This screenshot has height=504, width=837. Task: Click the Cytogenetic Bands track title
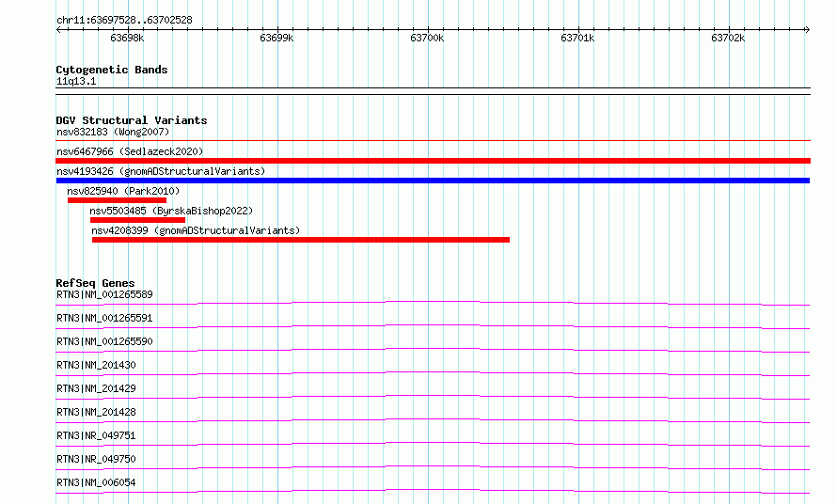[x=112, y=70]
